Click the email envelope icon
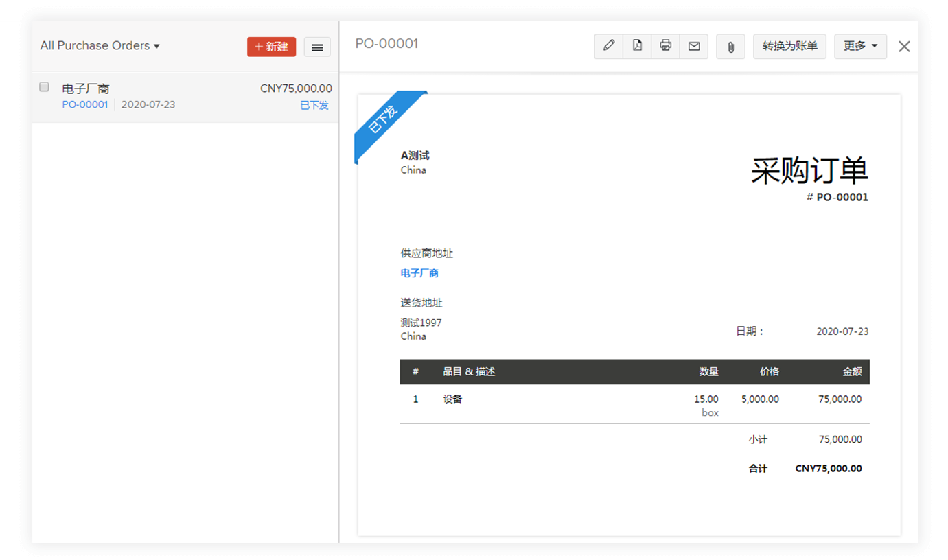 pyautogui.click(x=694, y=46)
